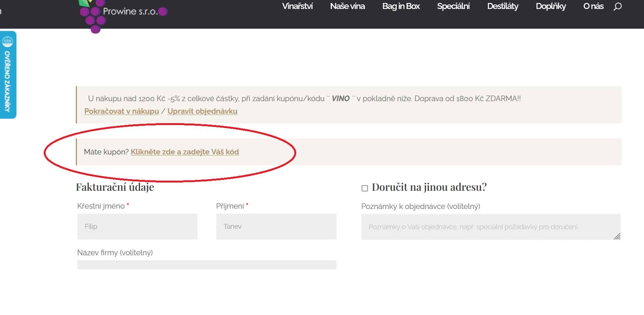
Task: Click Klikněte zde a zadejte Váš kód
Action: pos(185,152)
